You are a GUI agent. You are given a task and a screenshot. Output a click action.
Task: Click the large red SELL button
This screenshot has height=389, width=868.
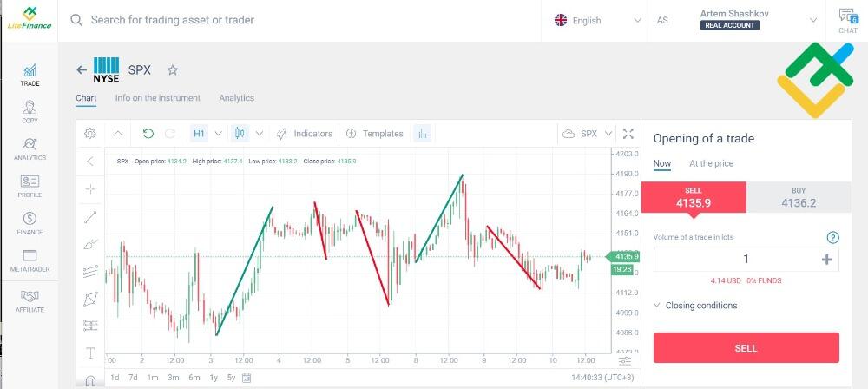[x=746, y=348]
